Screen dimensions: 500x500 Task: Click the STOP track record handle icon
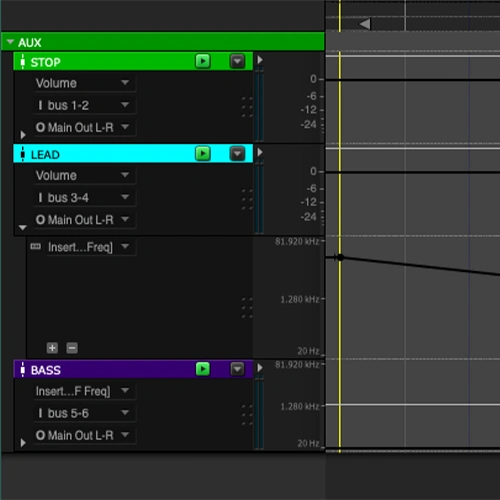tap(22, 62)
